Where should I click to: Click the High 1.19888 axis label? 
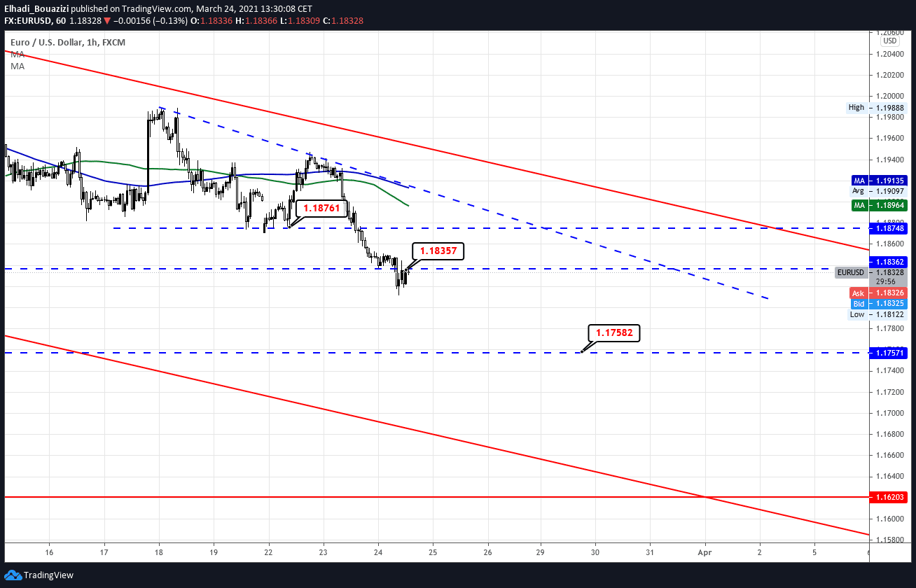[877, 108]
